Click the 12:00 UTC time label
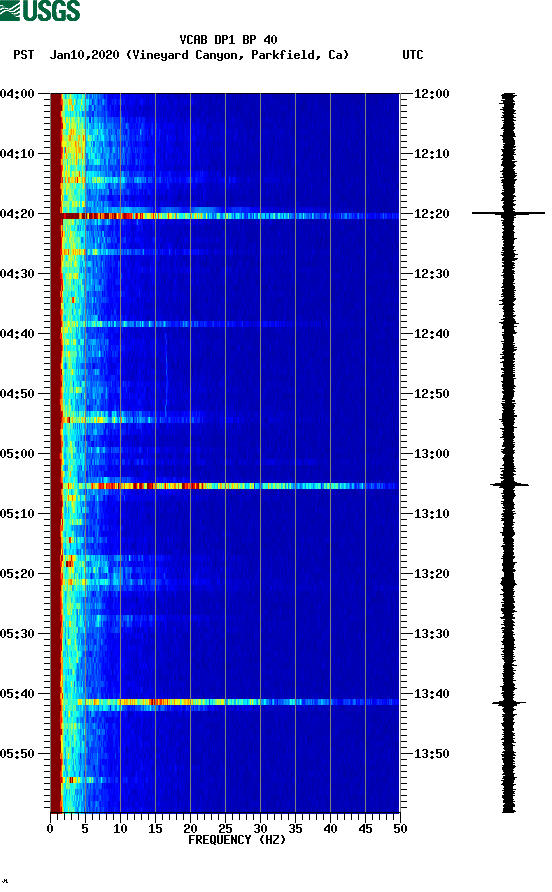The width and height of the screenshot is (552, 892). coord(431,93)
